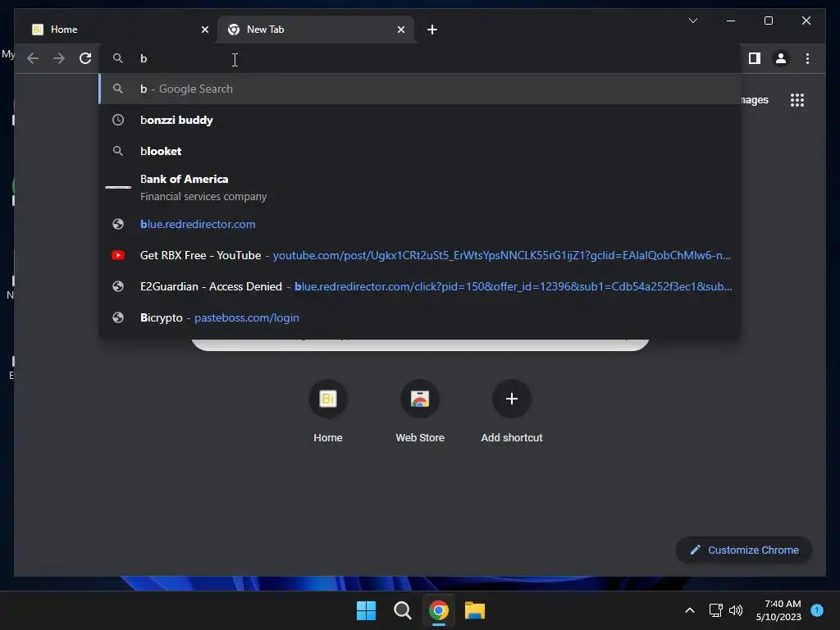The height and width of the screenshot is (630, 840).
Task: Select the 'blooket' search suggestion
Action: [x=420, y=151]
